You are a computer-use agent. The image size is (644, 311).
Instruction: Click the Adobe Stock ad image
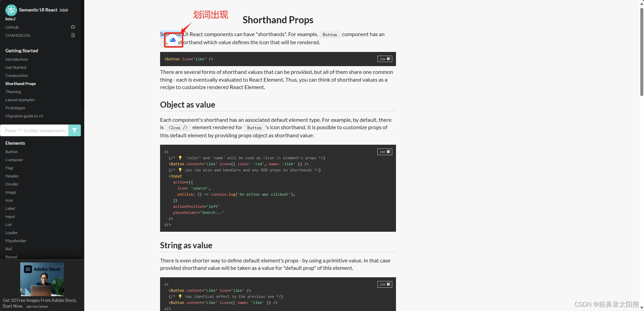(42, 279)
